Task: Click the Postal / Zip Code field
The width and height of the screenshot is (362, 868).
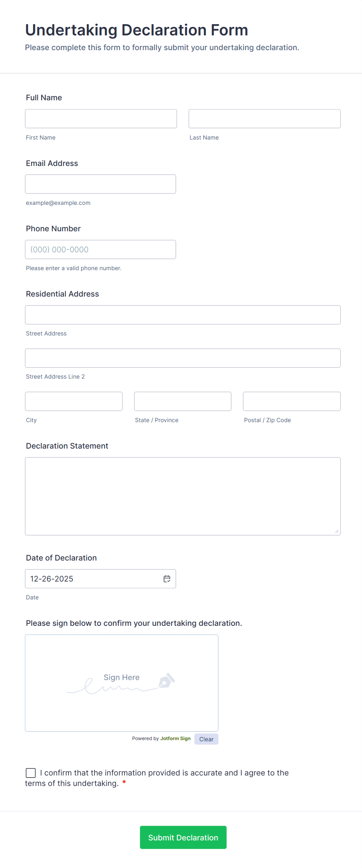Action: point(292,401)
